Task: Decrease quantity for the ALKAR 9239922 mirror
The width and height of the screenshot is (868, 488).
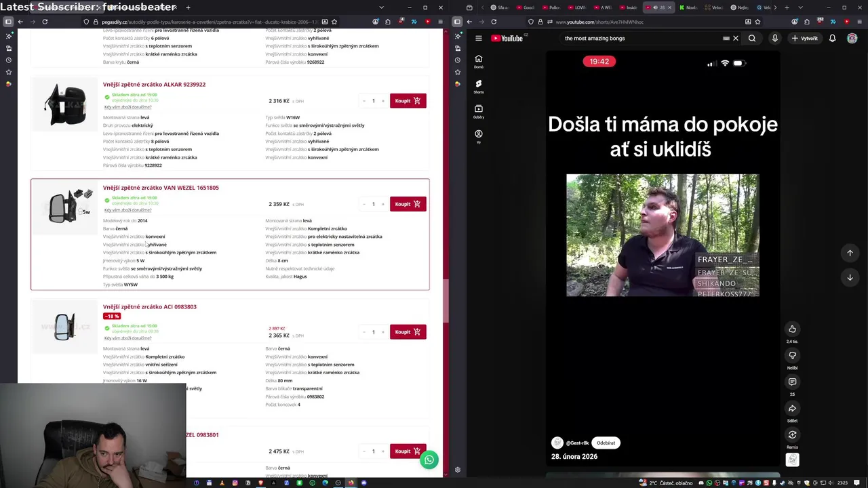Action: point(364,101)
